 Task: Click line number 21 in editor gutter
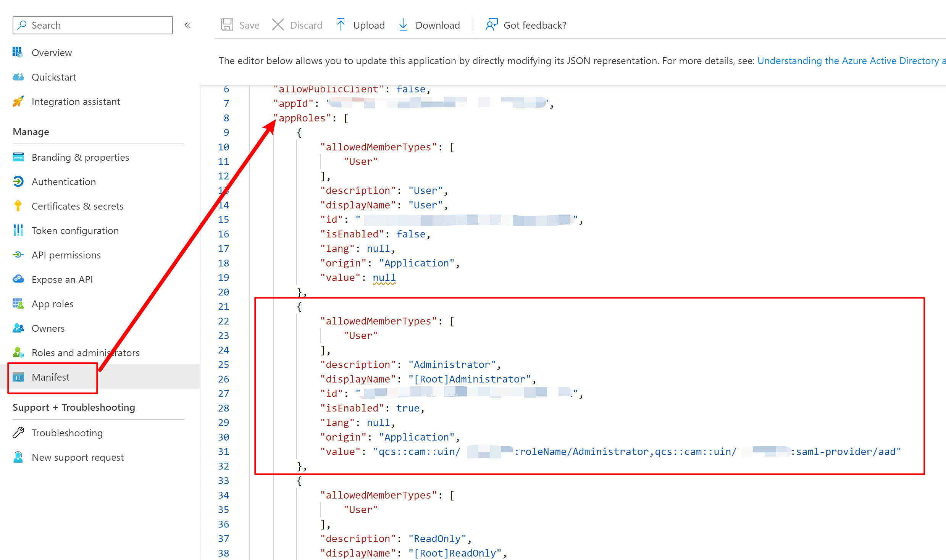click(223, 307)
